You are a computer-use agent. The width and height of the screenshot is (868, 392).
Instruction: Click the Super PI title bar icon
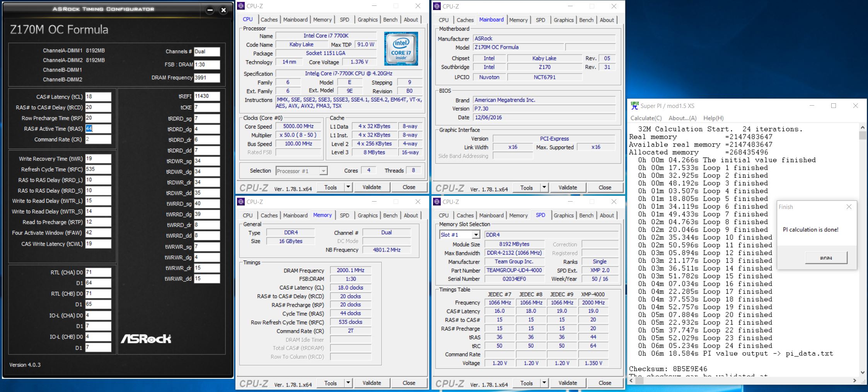[634, 106]
